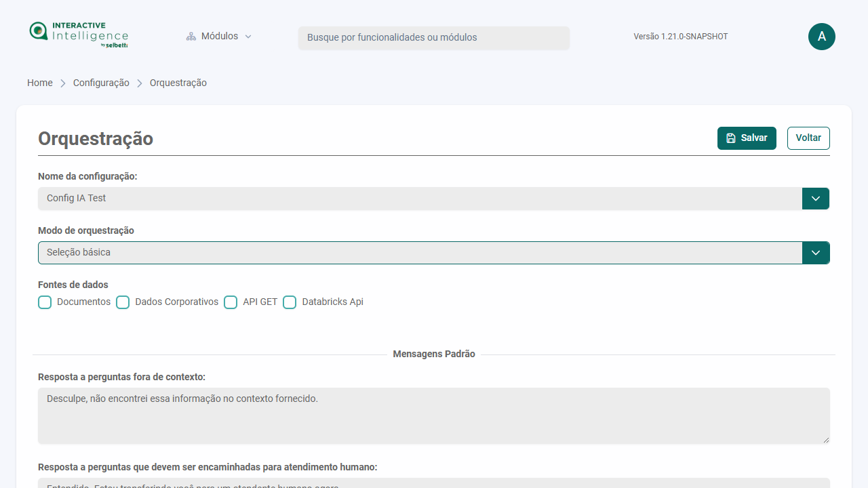Save with the Salvar button
This screenshot has width=868, height=488.
pos(747,138)
